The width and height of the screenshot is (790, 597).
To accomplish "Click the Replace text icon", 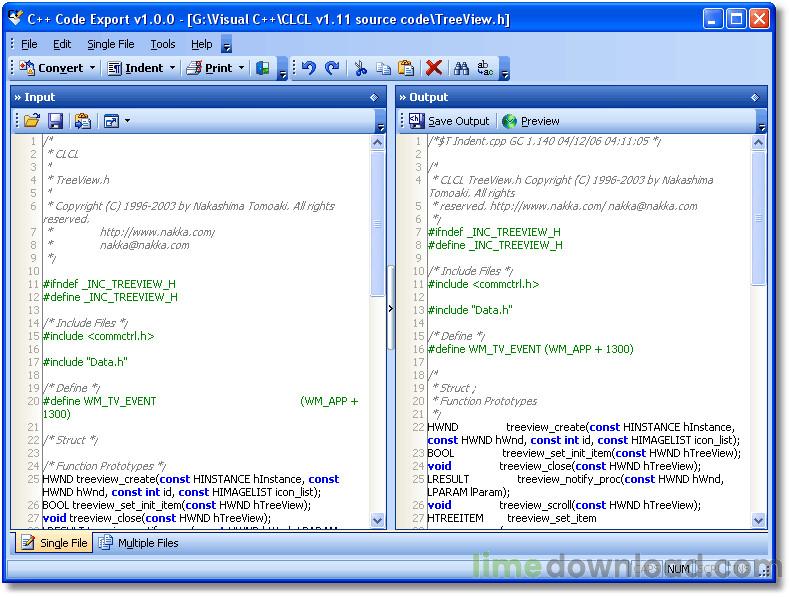I will pos(485,68).
